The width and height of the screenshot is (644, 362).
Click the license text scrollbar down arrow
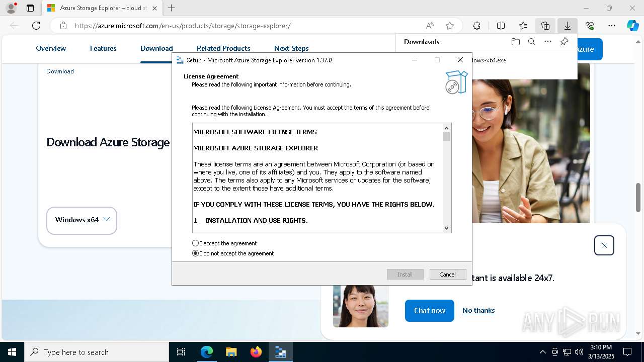[446, 228]
